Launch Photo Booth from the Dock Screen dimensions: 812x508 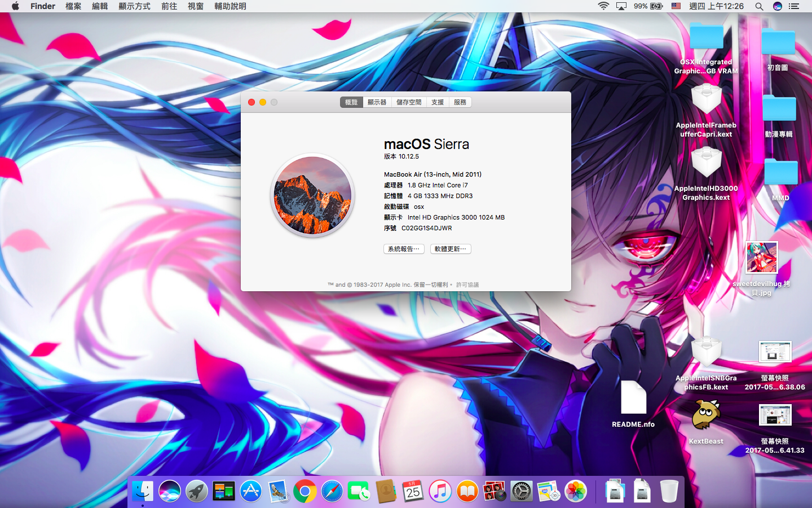[x=495, y=491]
